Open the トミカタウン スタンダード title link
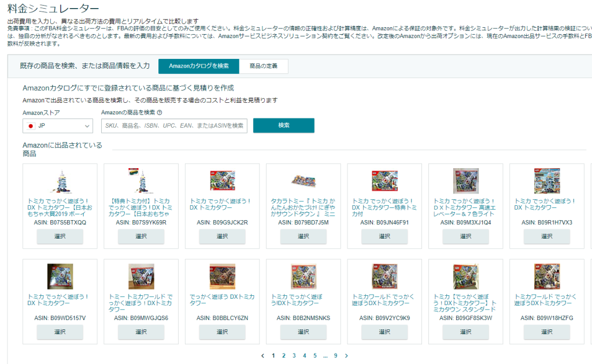This screenshot has height=364, width=592. tap(465, 303)
